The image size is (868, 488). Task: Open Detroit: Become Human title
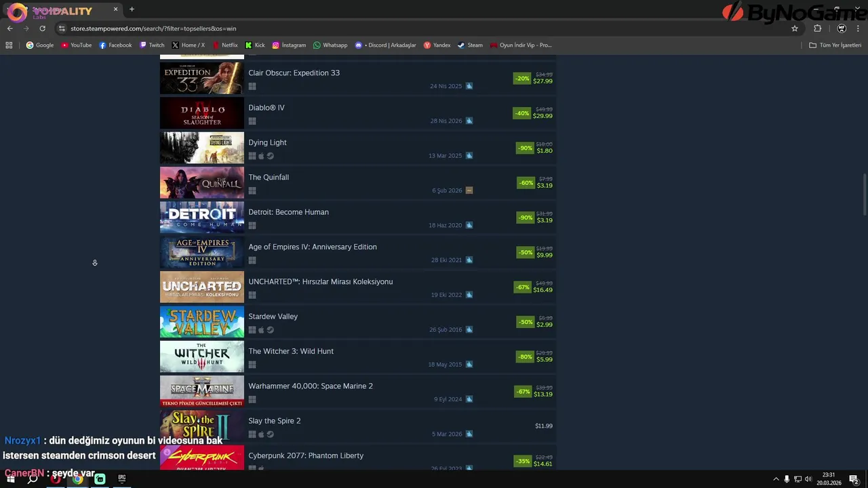[288, 212]
